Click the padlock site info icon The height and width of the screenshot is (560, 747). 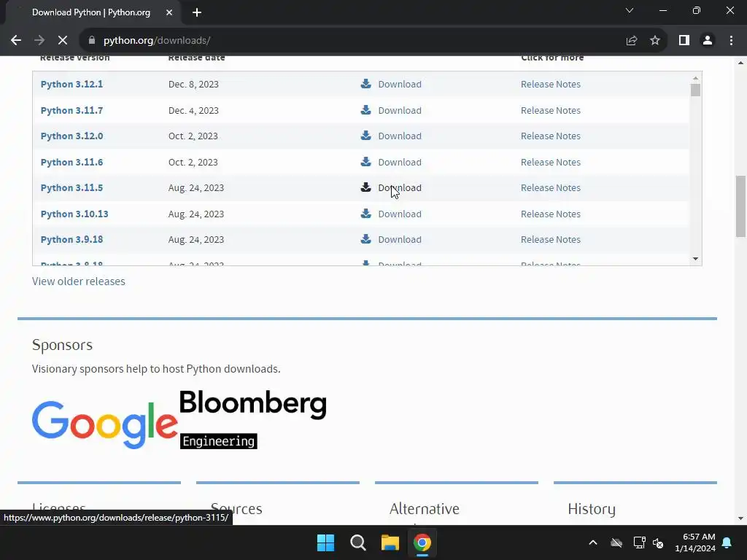click(x=92, y=41)
